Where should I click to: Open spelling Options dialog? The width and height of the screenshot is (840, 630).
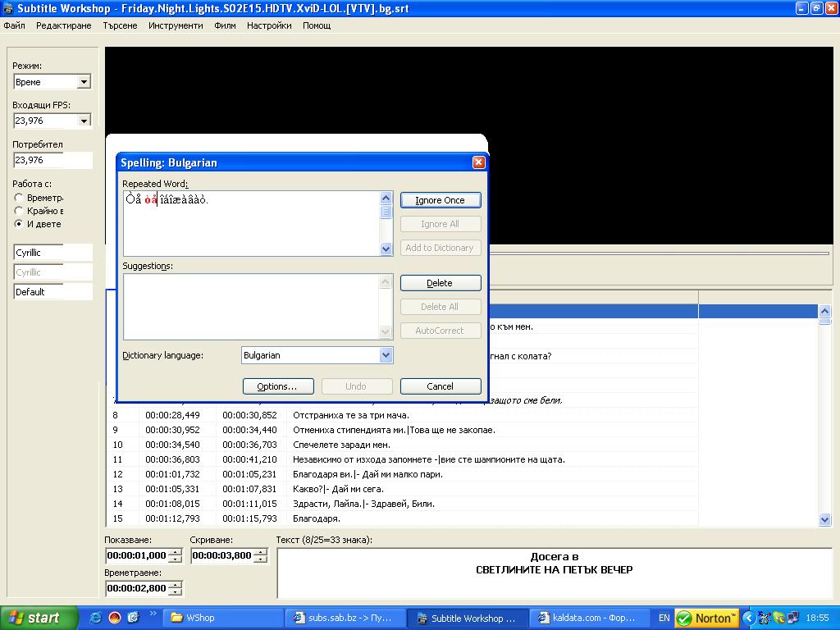(x=277, y=386)
